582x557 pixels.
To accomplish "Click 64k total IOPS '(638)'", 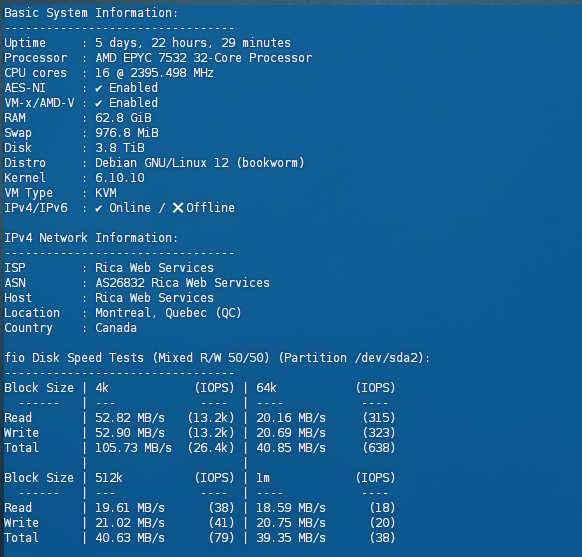I will click(x=379, y=448).
